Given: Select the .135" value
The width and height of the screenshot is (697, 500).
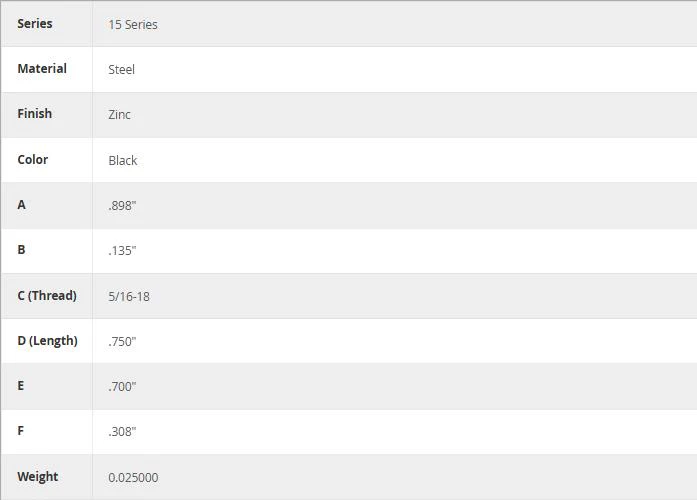Looking at the screenshot, I should point(122,251).
